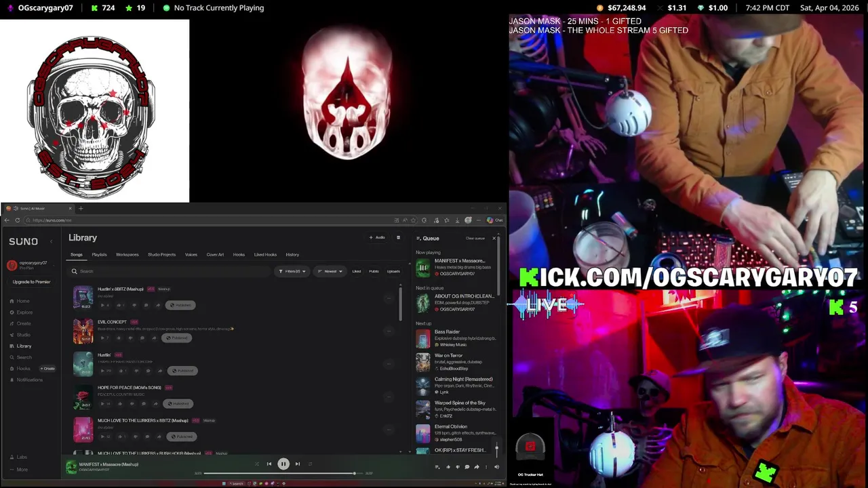Open the Newest sort dropdown
The width and height of the screenshot is (868, 488).
[x=330, y=271]
